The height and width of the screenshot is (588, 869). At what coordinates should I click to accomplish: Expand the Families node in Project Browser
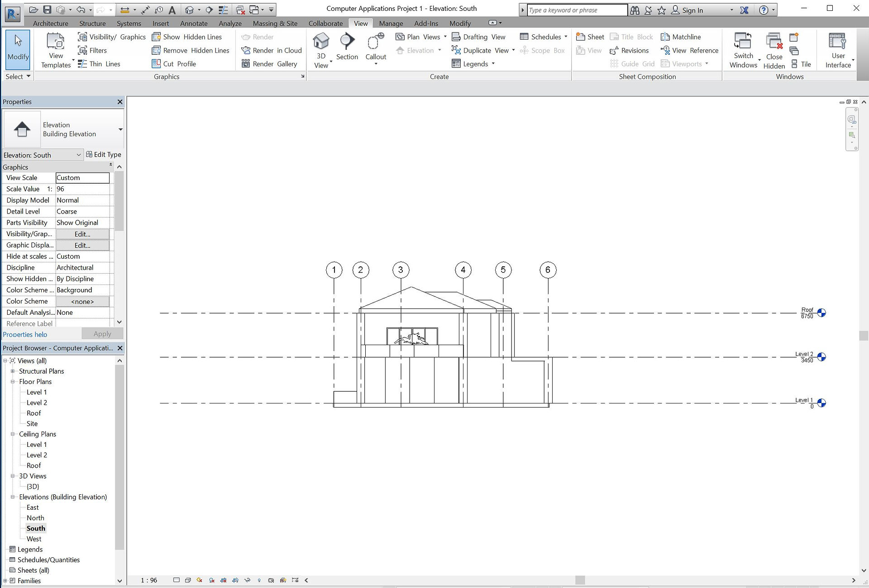pyautogui.click(x=5, y=581)
